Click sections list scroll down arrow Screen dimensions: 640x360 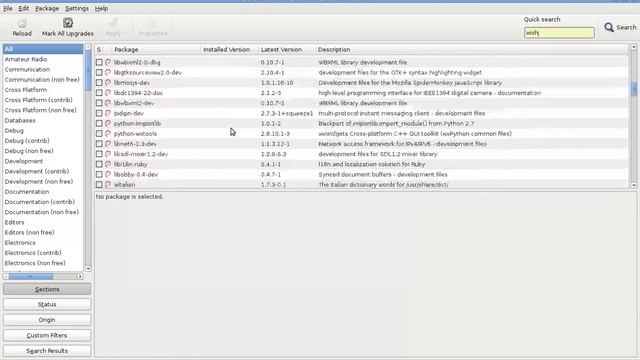(x=88, y=269)
